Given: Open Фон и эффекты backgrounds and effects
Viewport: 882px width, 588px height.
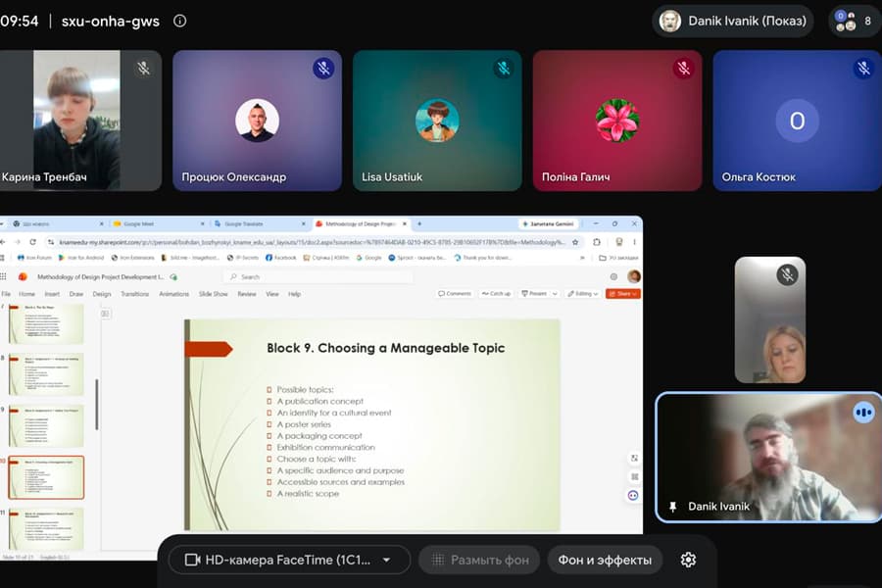Looking at the screenshot, I should (605, 560).
